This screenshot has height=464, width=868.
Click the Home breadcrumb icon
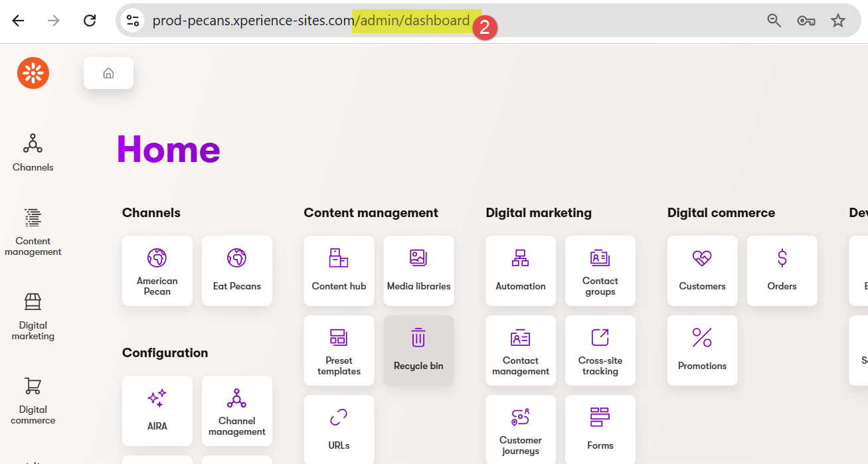(x=108, y=73)
